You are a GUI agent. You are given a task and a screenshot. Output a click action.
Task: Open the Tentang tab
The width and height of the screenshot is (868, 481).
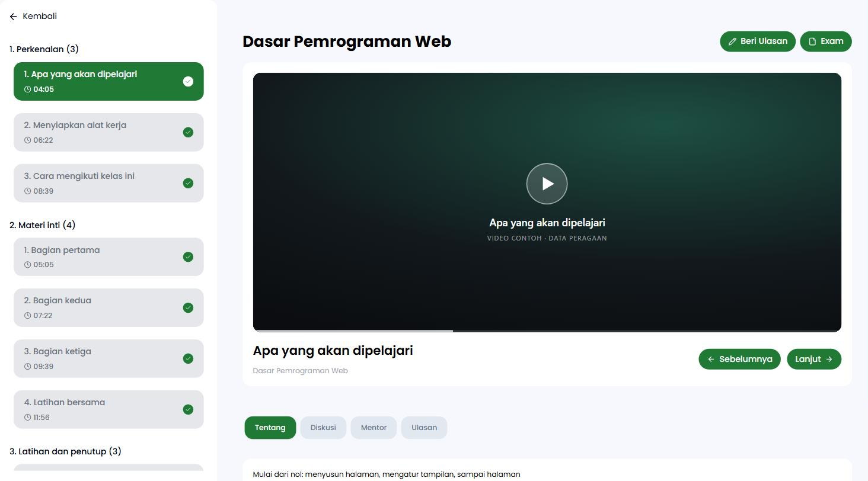pos(270,428)
